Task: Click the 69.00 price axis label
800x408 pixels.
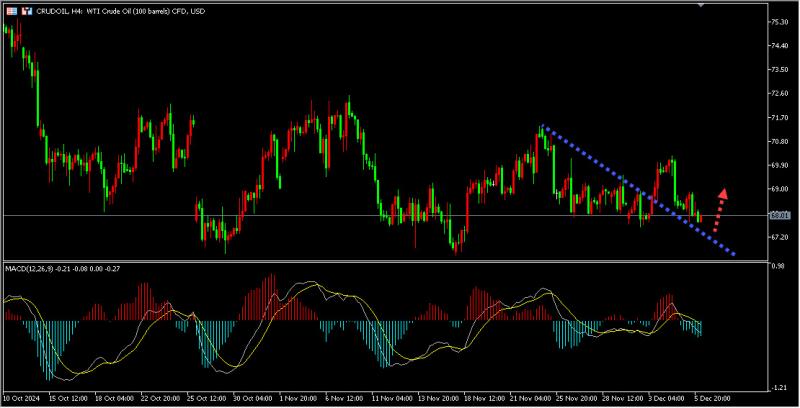Action: (x=779, y=189)
